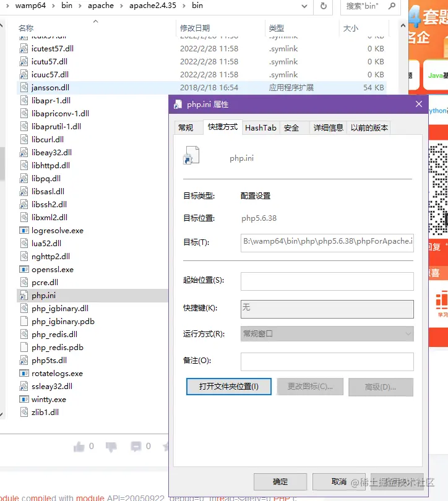This screenshot has width=448, height=501.
Task: Click 打开文件夹位置 button
Action: (x=229, y=387)
